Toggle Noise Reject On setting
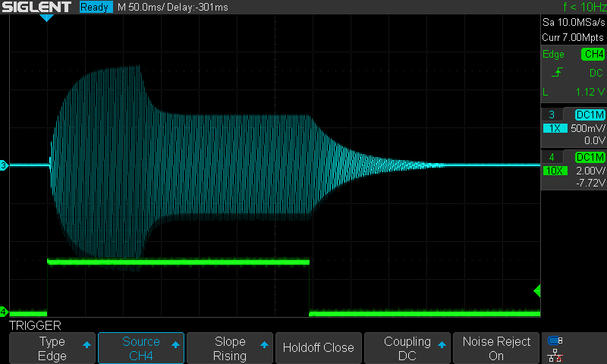The image size is (607, 364). coord(496,348)
